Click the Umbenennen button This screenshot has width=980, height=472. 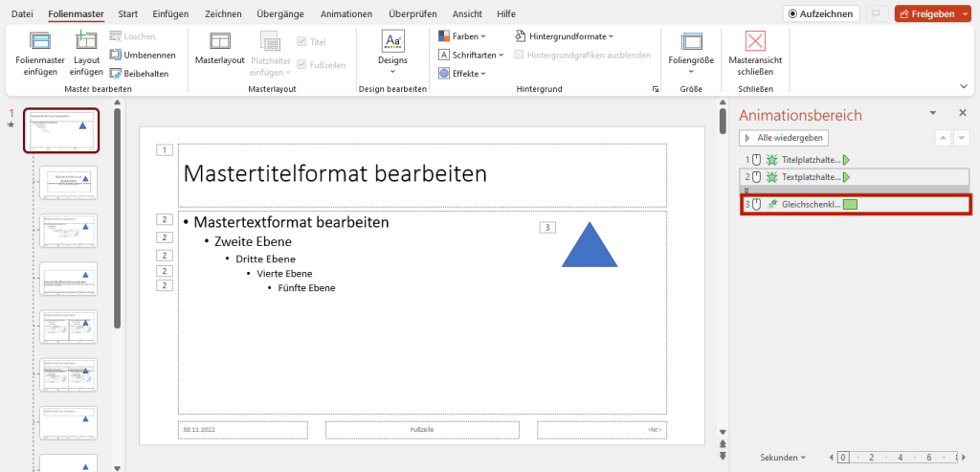[143, 55]
